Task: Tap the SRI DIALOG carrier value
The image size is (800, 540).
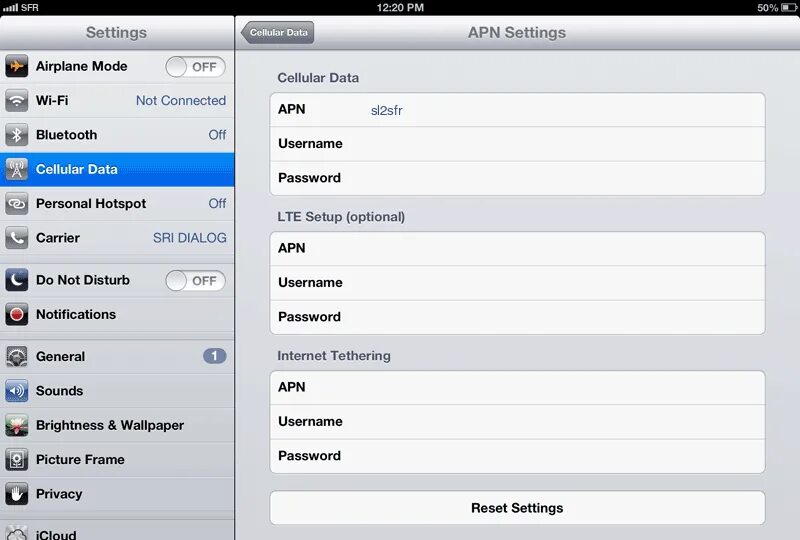Action: click(190, 238)
